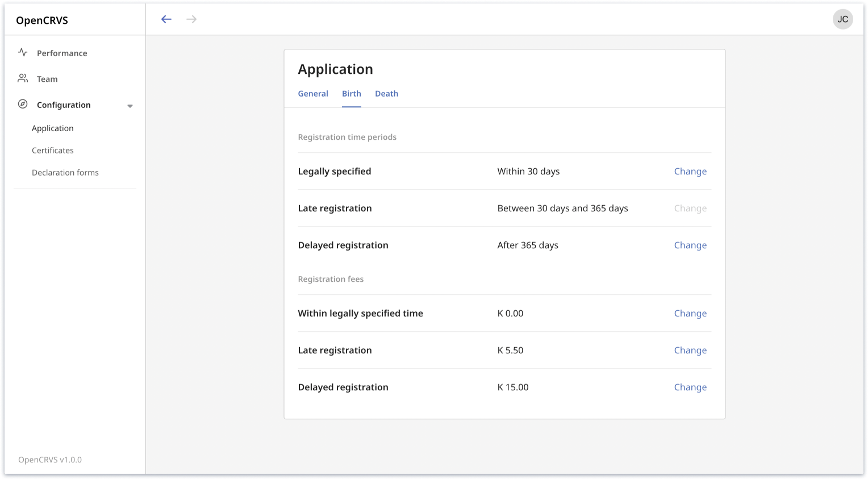The width and height of the screenshot is (868, 480).
Task: Click the Configuration compass icon
Action: (x=23, y=104)
